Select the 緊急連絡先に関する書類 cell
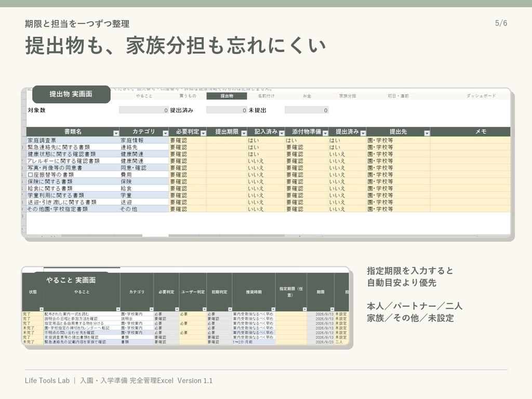 tap(72, 147)
